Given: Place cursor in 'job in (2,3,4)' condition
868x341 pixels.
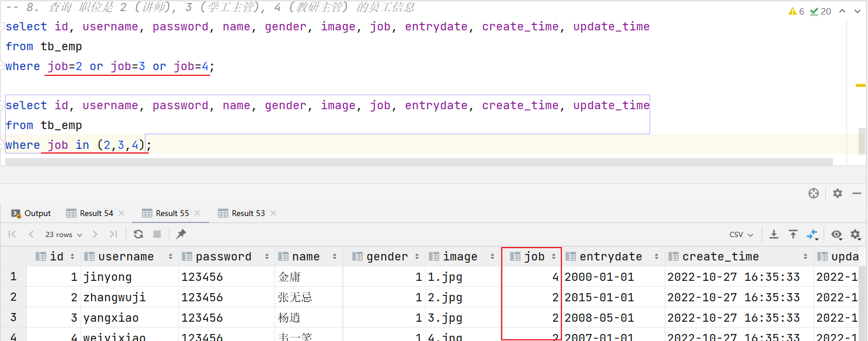Looking at the screenshot, I should (96, 145).
